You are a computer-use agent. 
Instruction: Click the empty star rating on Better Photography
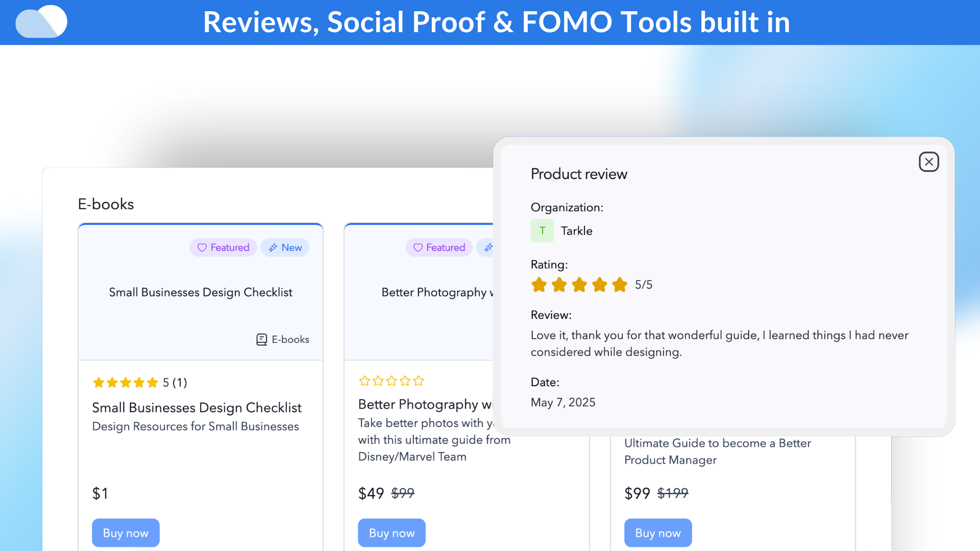[391, 381]
